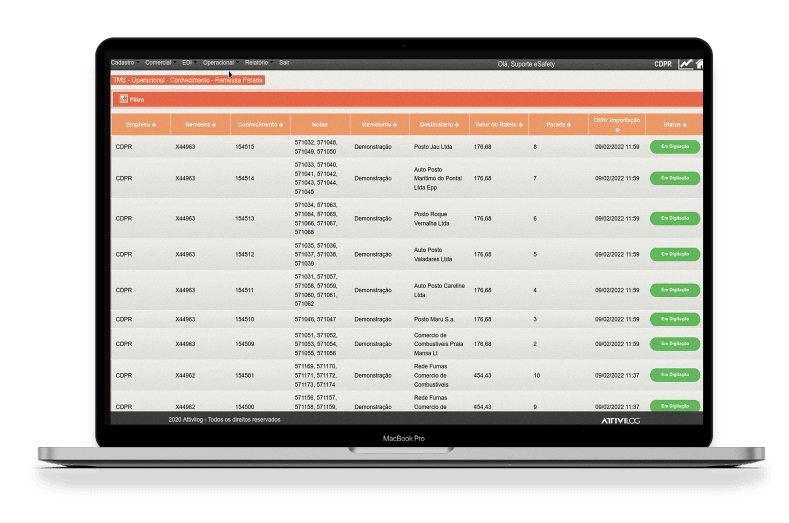Image resolution: width=789 pixels, height=523 pixels.
Task: Sort table by Remessa column
Action: click(x=199, y=125)
